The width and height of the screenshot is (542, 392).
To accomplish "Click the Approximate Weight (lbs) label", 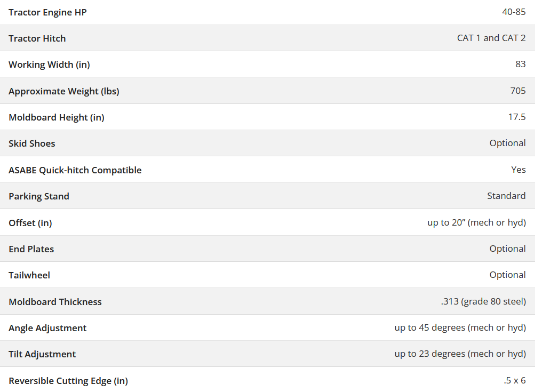I will (x=64, y=91).
